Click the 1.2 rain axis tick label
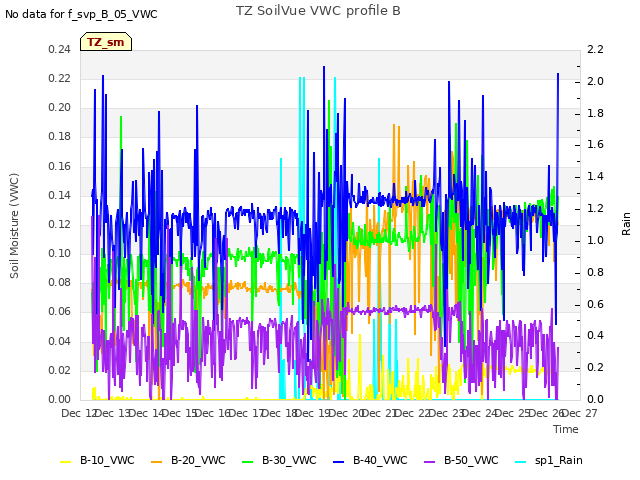This screenshot has width=640, height=480. click(x=595, y=208)
